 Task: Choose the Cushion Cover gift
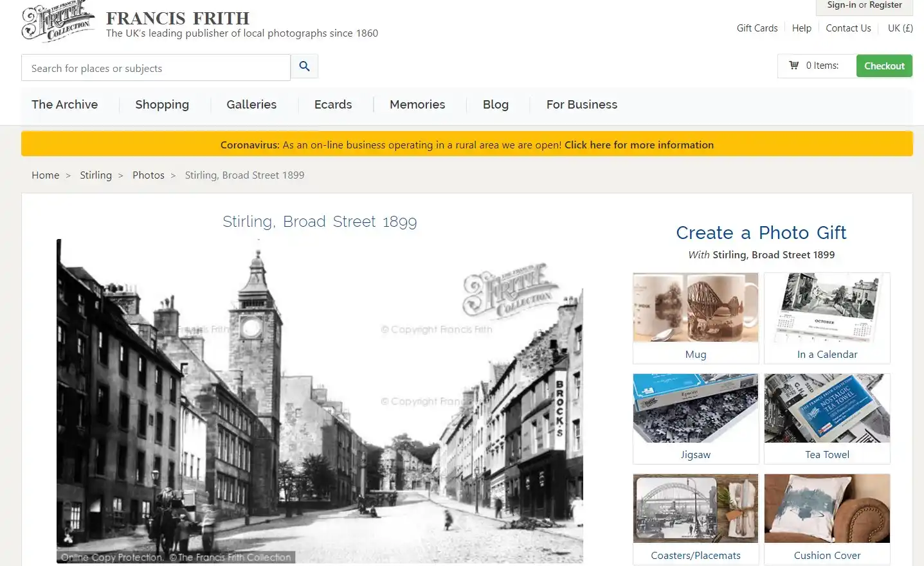(x=827, y=509)
